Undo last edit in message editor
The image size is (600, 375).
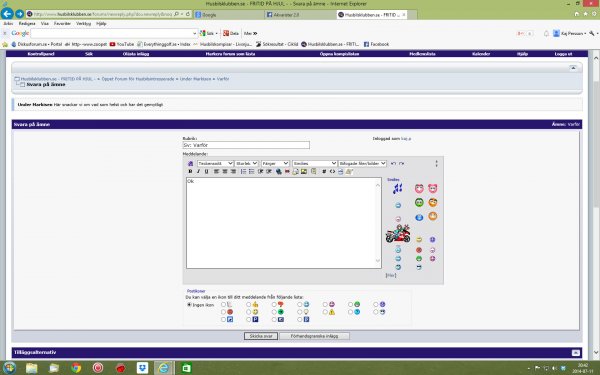pyautogui.click(x=393, y=163)
